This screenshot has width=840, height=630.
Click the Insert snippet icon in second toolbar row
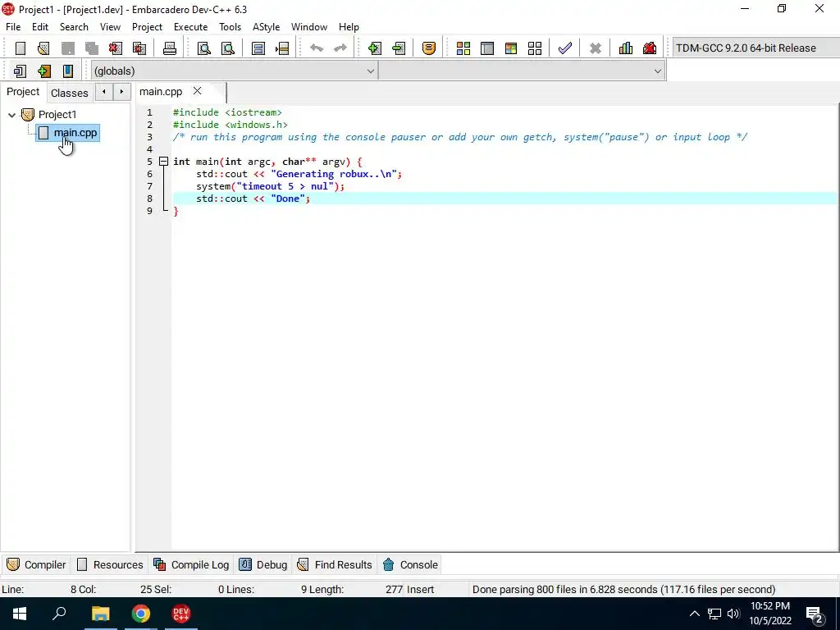coord(21,71)
